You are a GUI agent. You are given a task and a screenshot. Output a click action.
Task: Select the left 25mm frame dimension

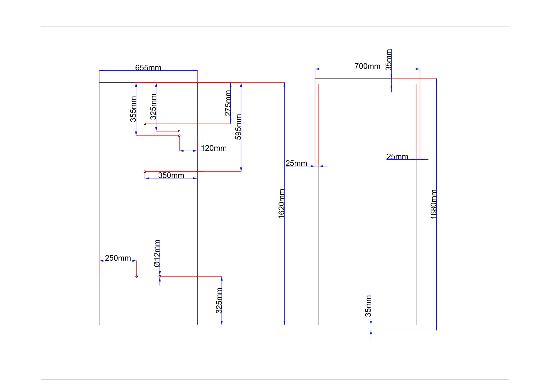296,163
